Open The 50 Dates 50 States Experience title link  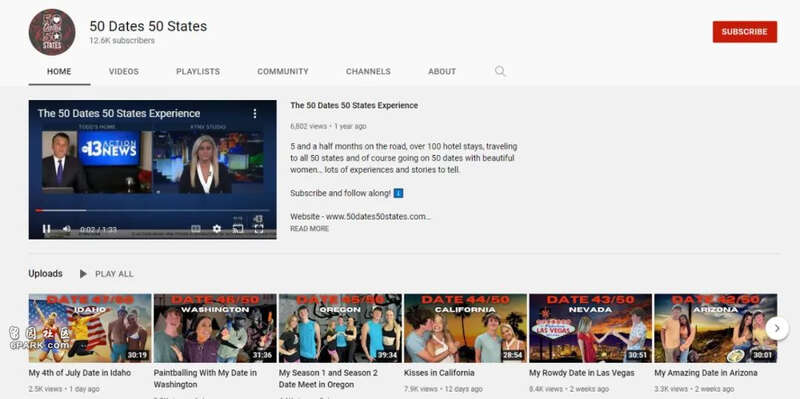pyautogui.click(x=354, y=106)
